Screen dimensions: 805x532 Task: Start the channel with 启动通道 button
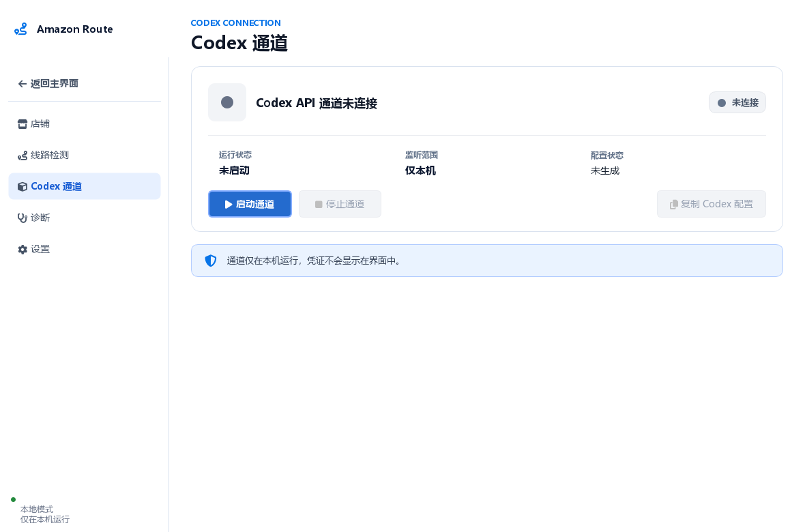click(250, 204)
